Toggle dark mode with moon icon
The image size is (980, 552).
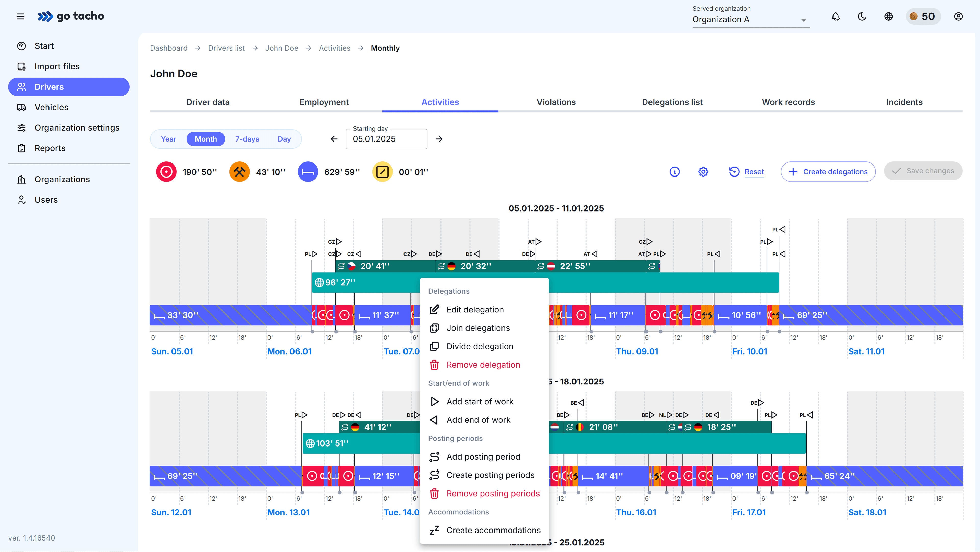(862, 16)
